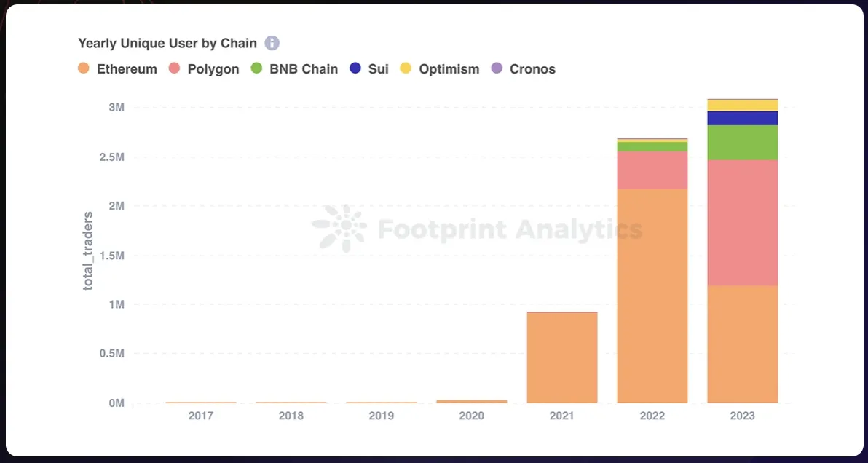Image resolution: width=868 pixels, height=463 pixels.
Task: Click the 2023 Ethereum bar segment
Action: [742, 344]
